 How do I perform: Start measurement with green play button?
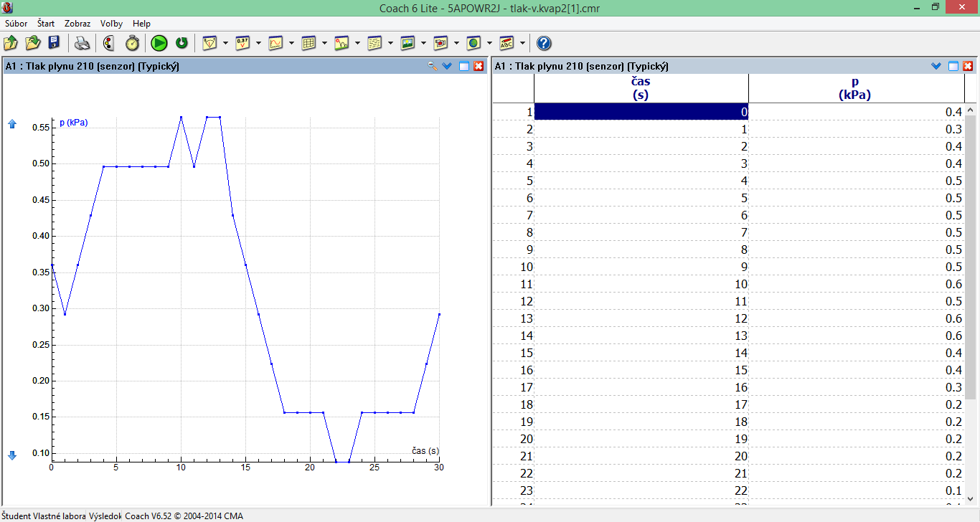[x=159, y=43]
